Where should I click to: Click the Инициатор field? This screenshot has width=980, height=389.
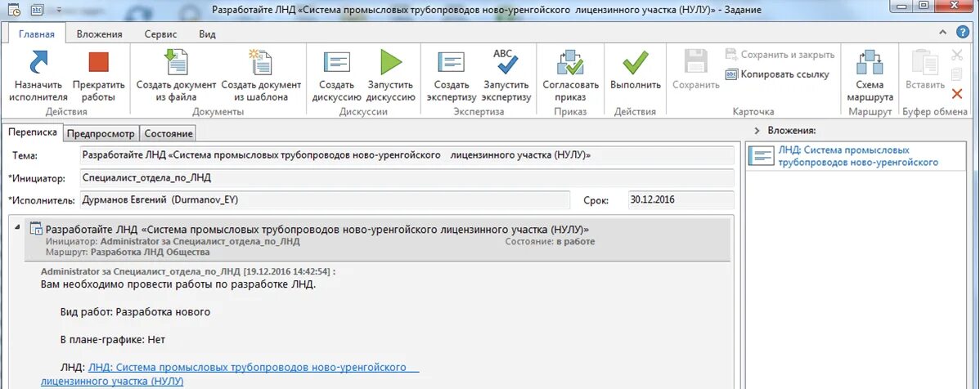tap(407, 178)
